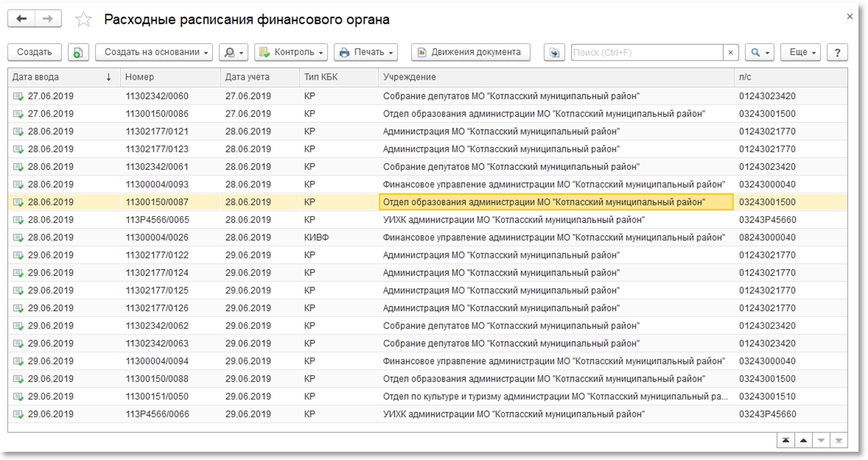Click the л/с column header
The width and height of the screenshot is (868, 460).
(x=791, y=77)
